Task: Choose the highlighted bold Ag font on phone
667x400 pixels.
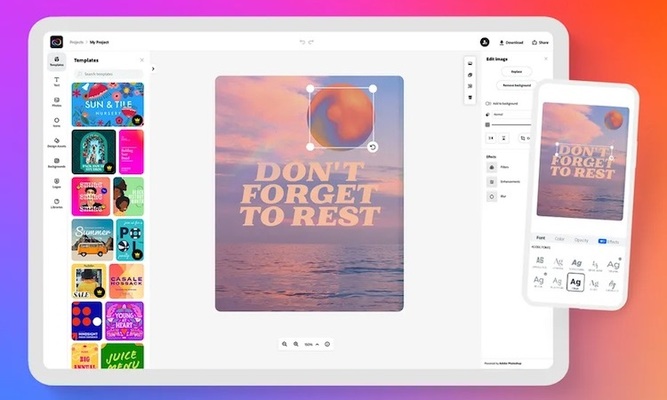Action: (576, 282)
